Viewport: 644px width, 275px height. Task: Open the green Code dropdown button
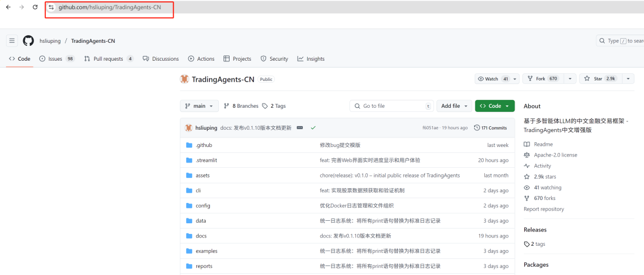[495, 106]
